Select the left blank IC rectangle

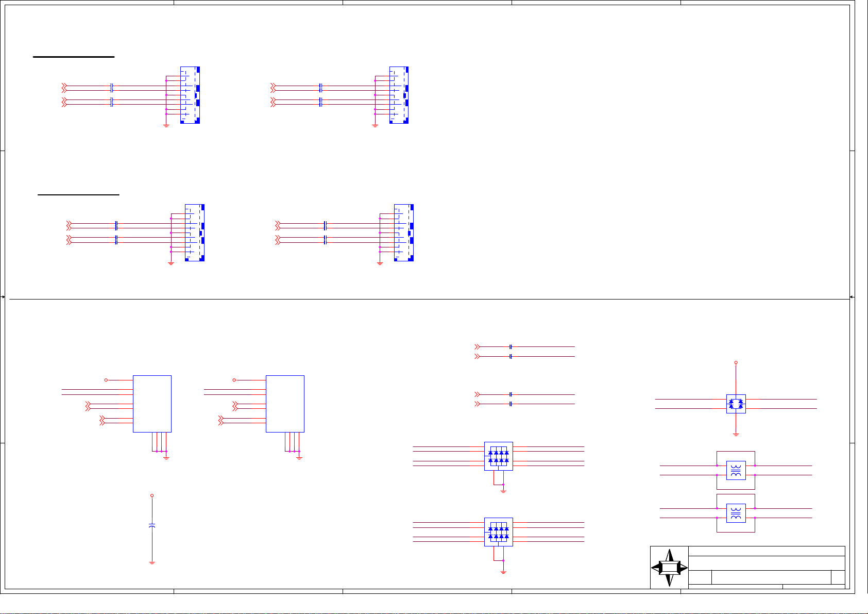(152, 404)
